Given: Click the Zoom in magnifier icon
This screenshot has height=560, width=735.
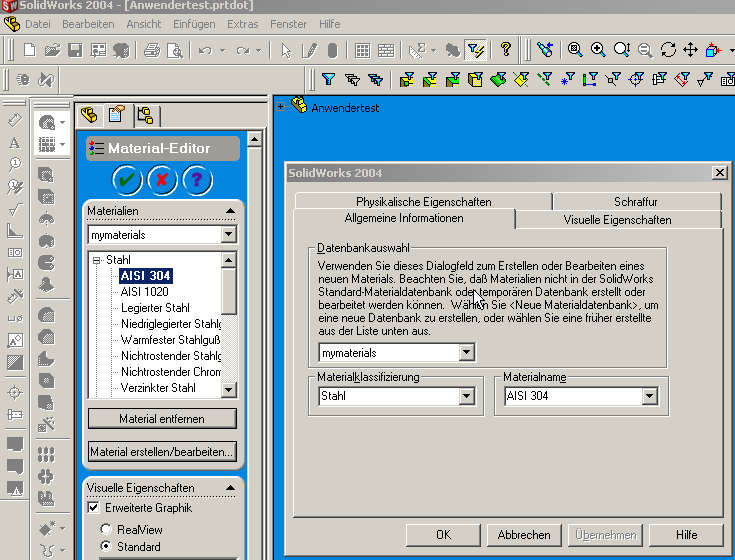Looking at the screenshot, I should pyautogui.click(x=598, y=50).
